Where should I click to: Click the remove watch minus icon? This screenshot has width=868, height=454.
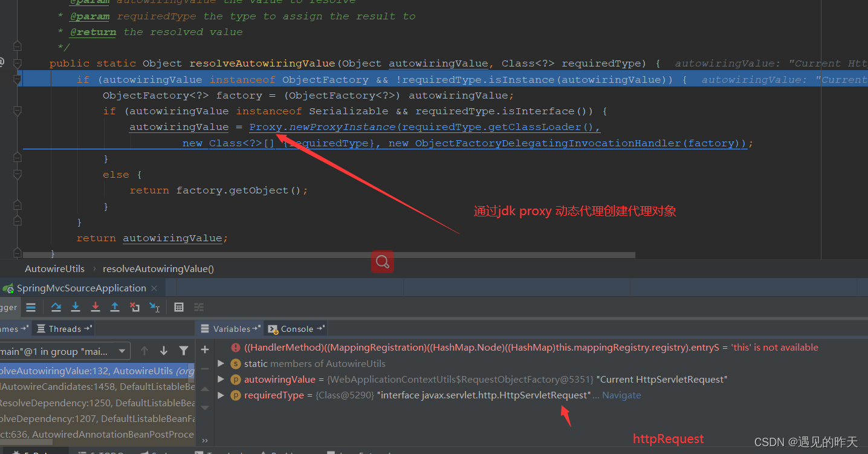[205, 369]
